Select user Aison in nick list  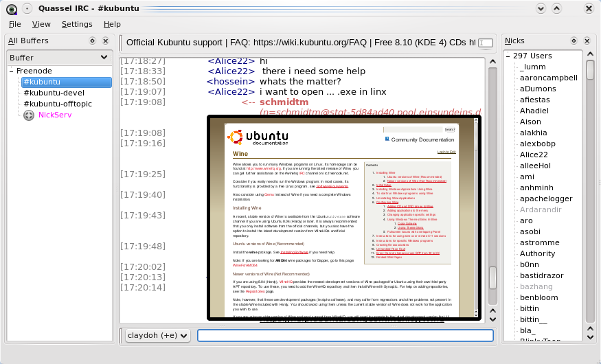coord(530,122)
